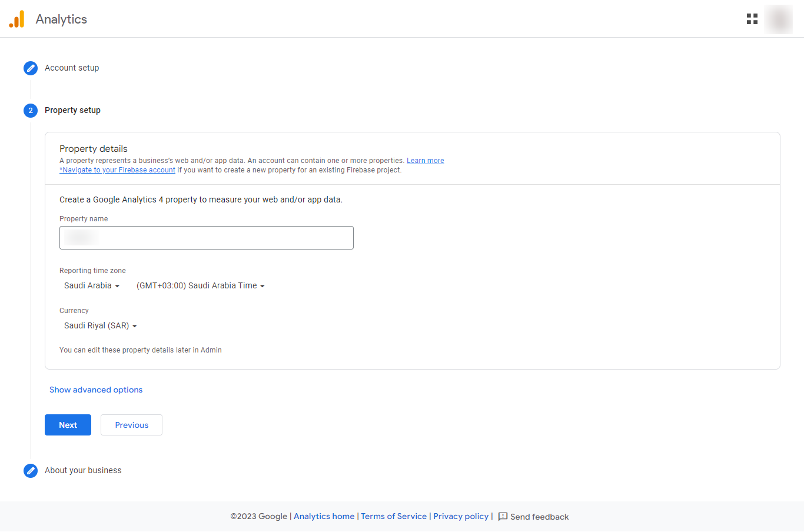
Task: Click the ©2023 Google footer text
Action: pos(259,516)
